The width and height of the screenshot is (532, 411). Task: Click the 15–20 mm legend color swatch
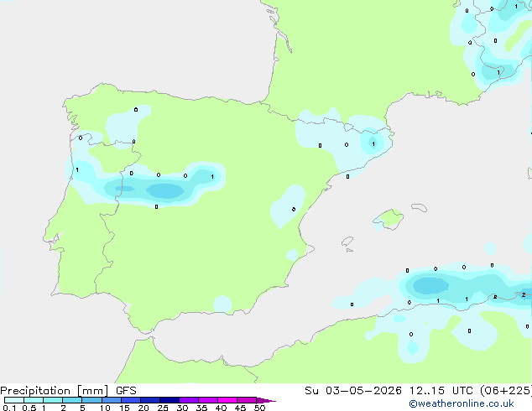(x=131, y=400)
